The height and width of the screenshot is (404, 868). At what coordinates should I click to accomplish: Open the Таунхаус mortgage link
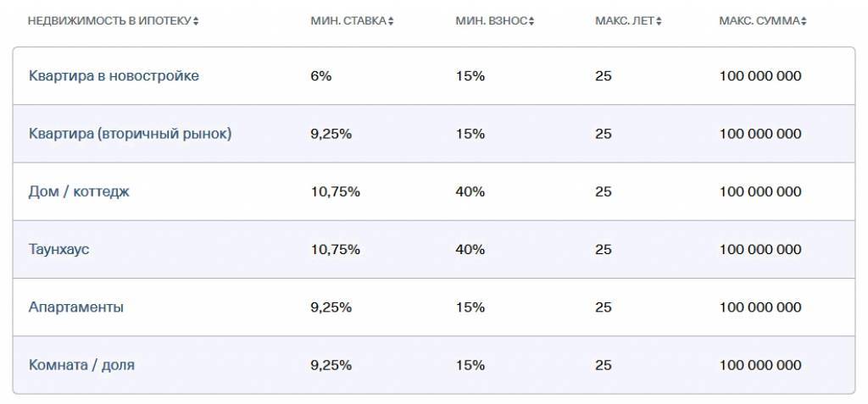[x=58, y=250]
